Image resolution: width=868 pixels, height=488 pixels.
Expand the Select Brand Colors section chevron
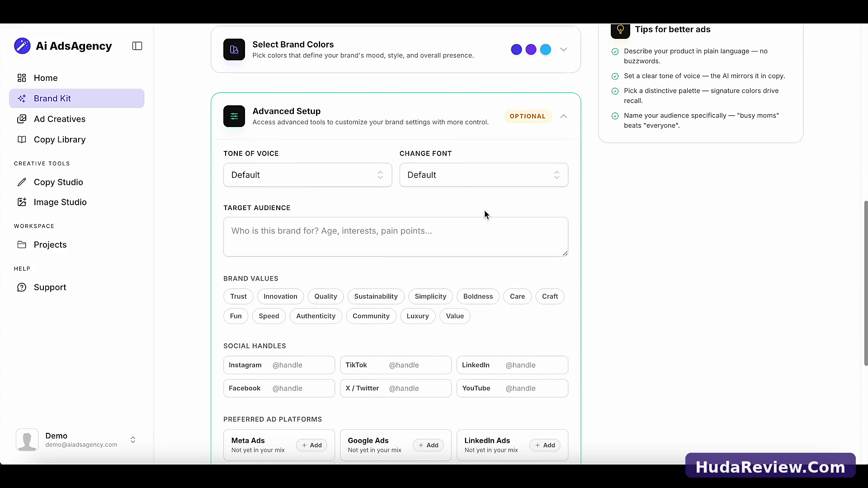tap(563, 50)
